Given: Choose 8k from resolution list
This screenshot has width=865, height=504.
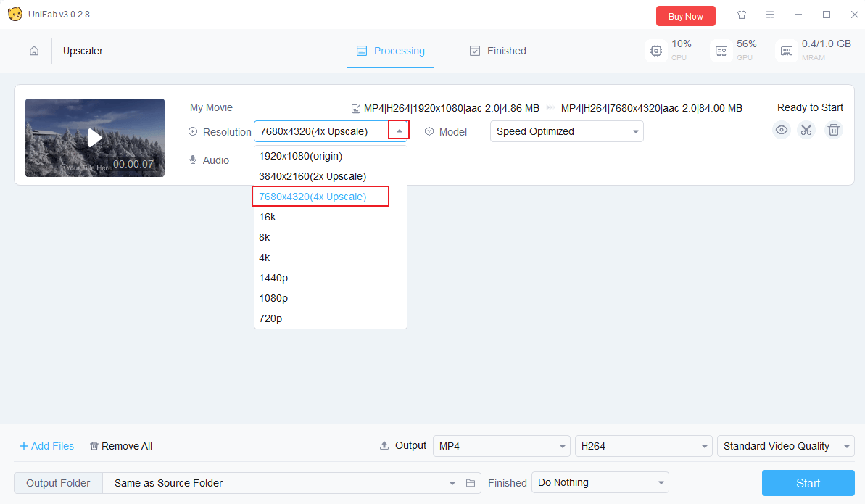Looking at the screenshot, I should (x=331, y=237).
